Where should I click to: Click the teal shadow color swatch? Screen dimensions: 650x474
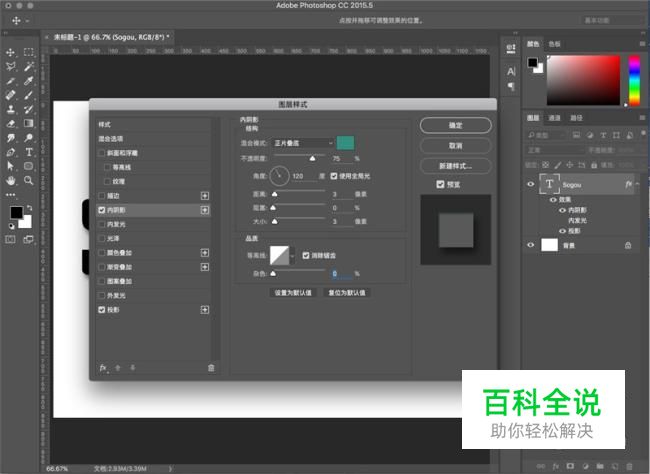[345, 143]
